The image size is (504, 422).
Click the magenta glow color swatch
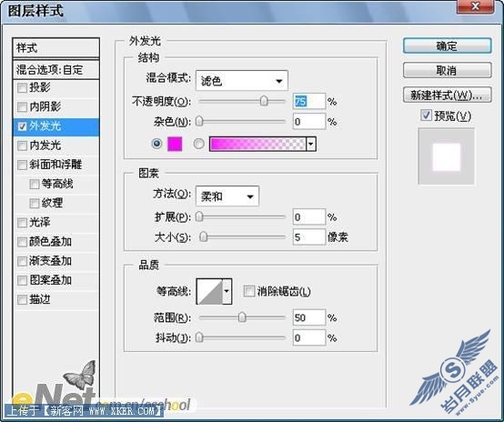[x=175, y=144]
